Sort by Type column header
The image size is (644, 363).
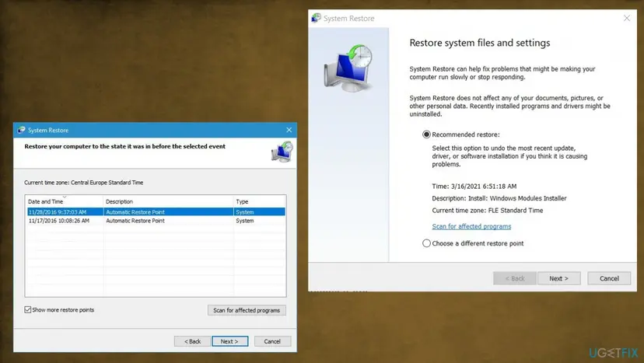(259, 201)
